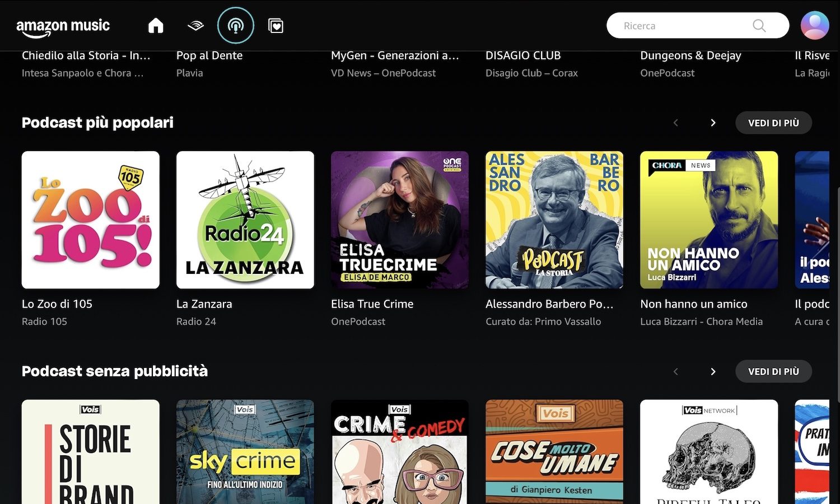Viewport: 840px width, 504px height.
Task: Open the Vois Network skull cover
Action: 709,452
